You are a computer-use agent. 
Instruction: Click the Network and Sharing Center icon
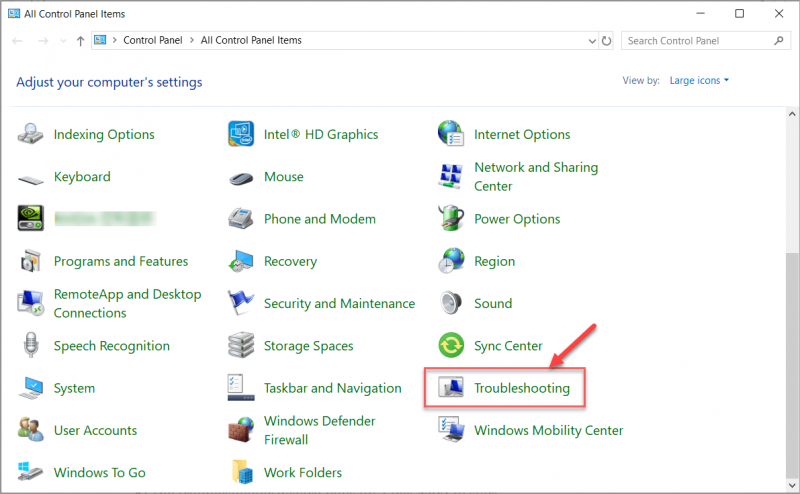point(451,176)
